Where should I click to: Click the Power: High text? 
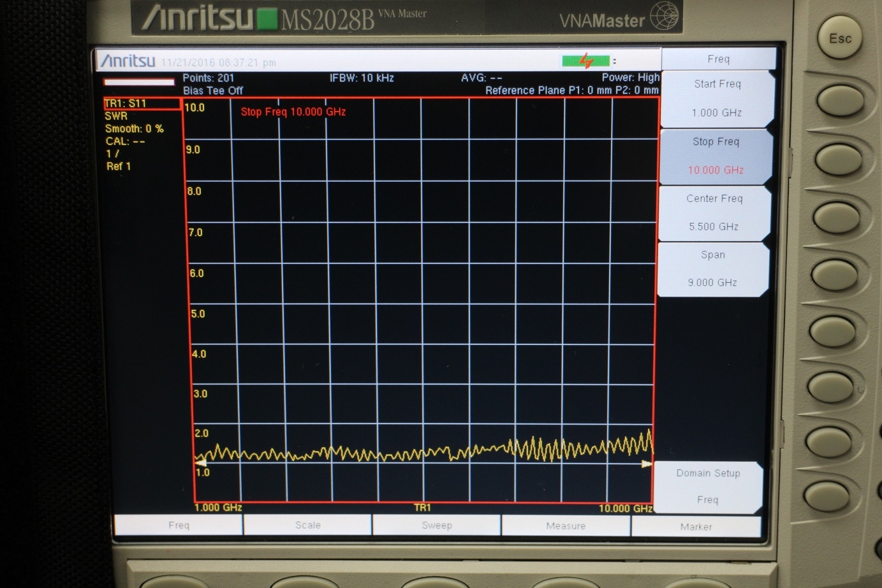630,77
